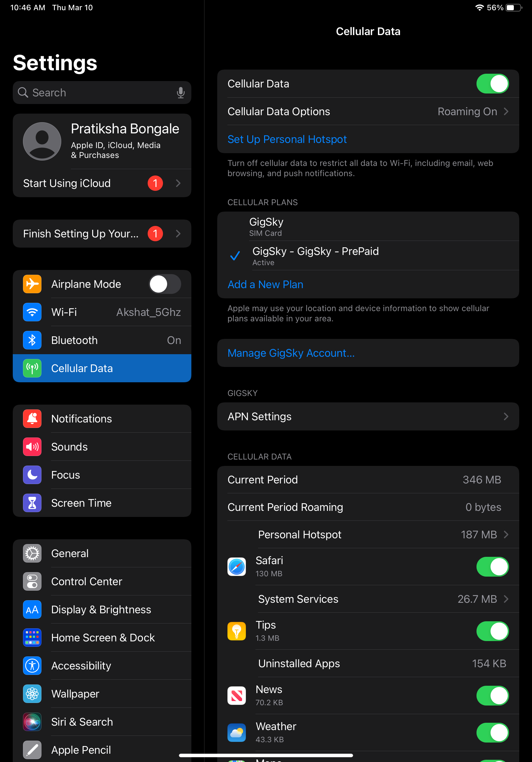The image size is (532, 762).
Task: Tap the Apple Pencil icon
Action: click(32, 750)
